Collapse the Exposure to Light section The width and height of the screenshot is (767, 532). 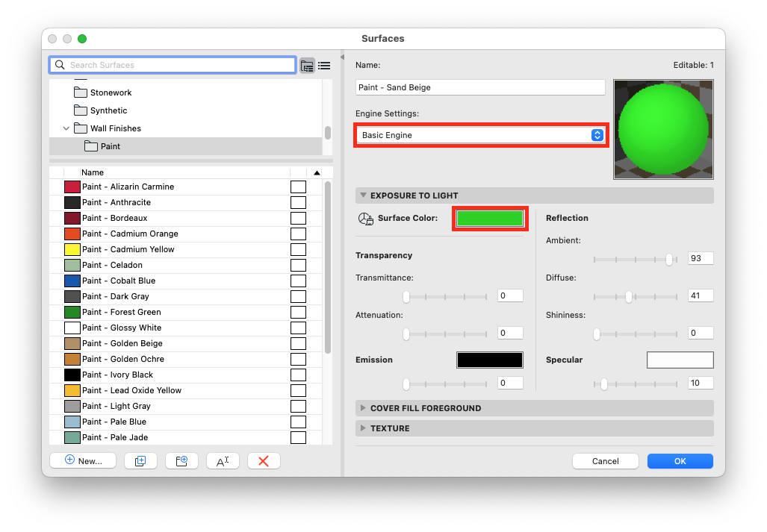click(363, 195)
